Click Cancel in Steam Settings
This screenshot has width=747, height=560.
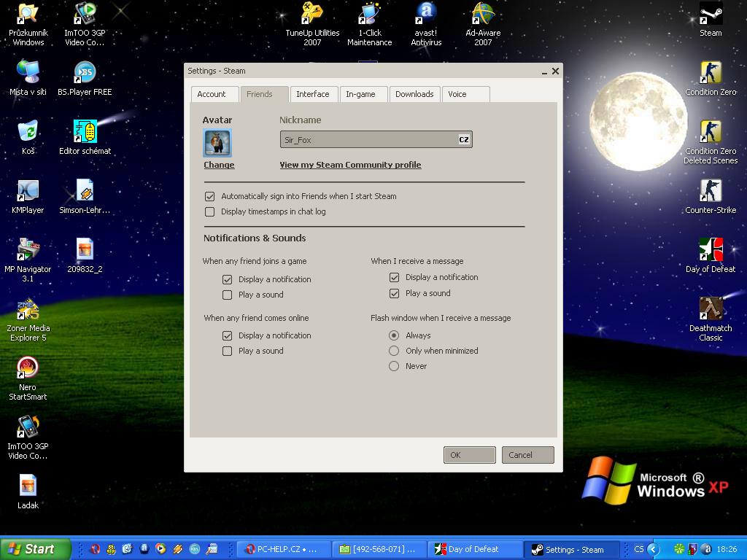click(528, 455)
